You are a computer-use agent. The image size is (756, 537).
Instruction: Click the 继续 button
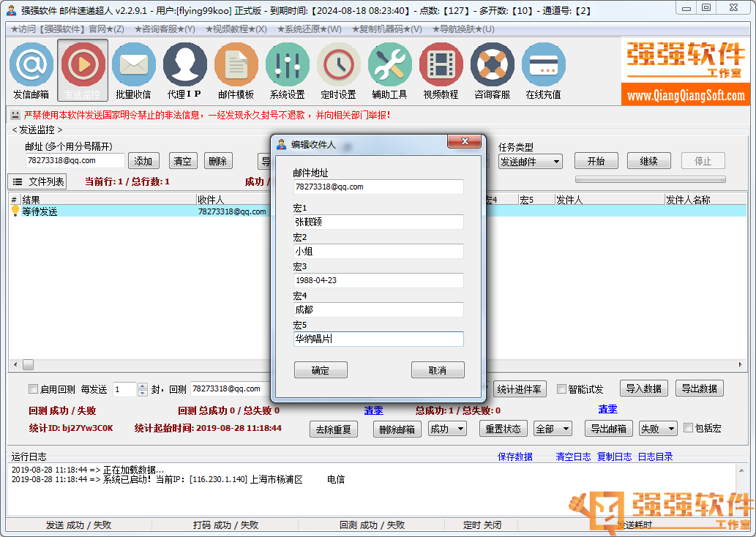tap(649, 161)
